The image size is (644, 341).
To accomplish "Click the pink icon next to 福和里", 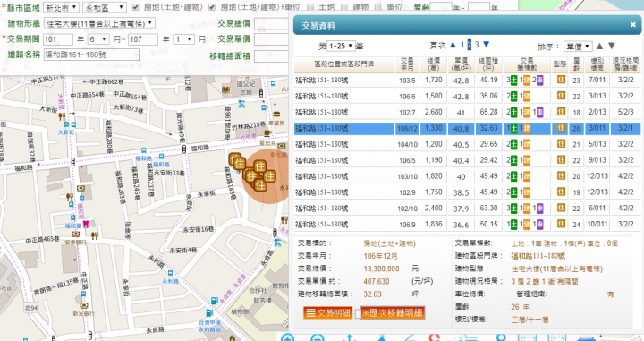I will tap(86, 224).
